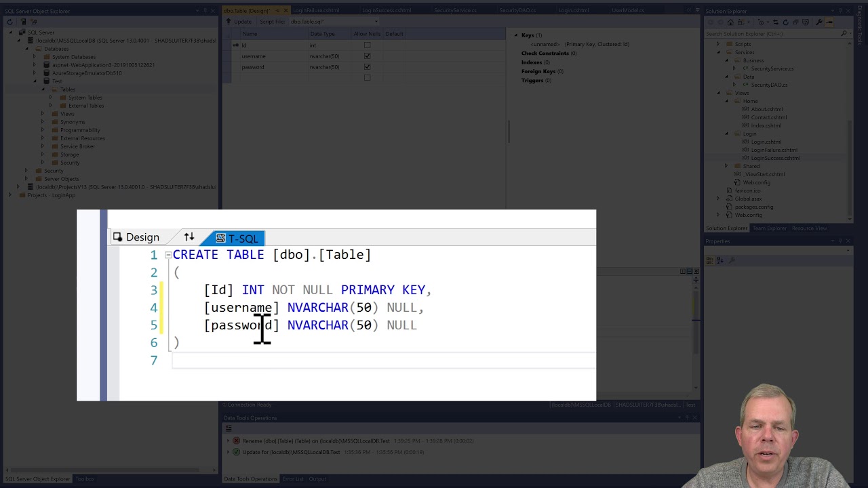The height and width of the screenshot is (488, 868).
Task: Click the primary key icon on Id row
Action: click(x=235, y=45)
